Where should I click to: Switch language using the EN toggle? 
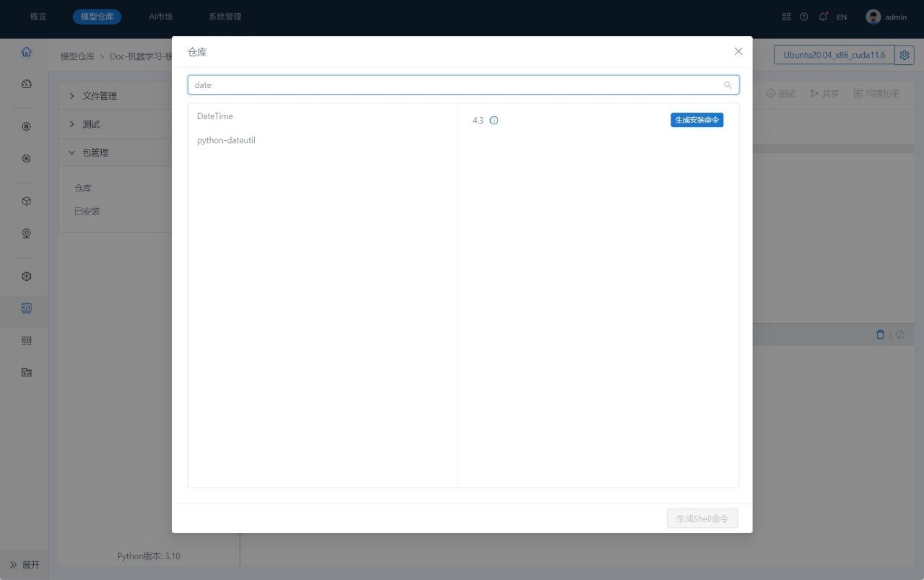(842, 17)
